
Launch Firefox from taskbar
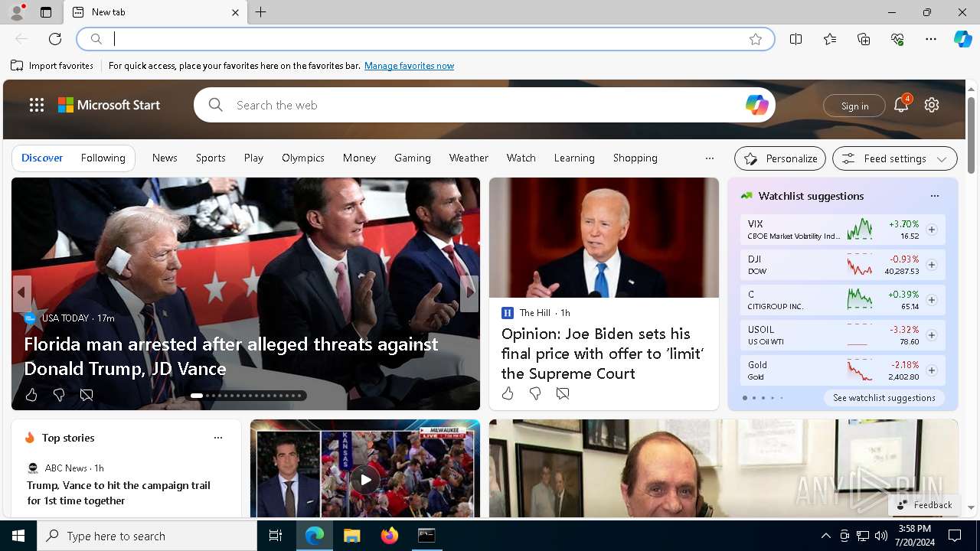click(x=390, y=536)
